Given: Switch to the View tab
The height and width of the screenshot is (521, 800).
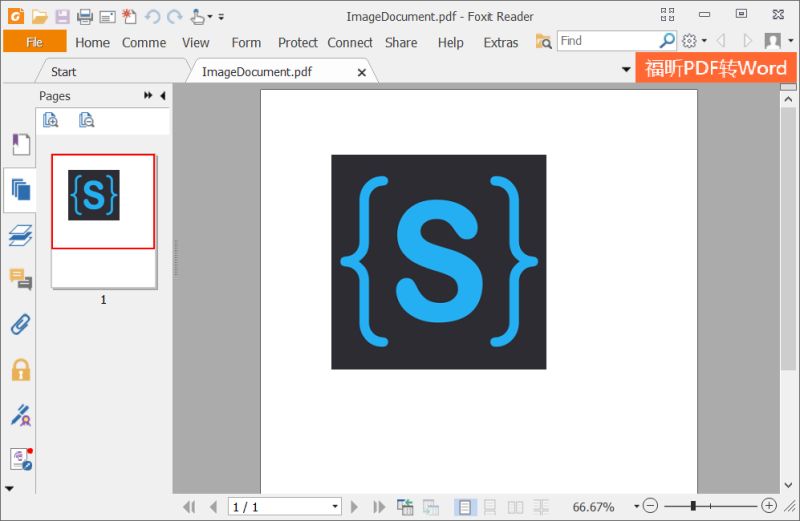Looking at the screenshot, I should (196, 42).
